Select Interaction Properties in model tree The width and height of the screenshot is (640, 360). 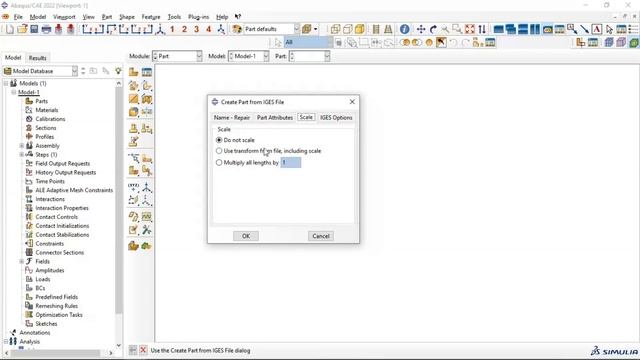click(62, 208)
